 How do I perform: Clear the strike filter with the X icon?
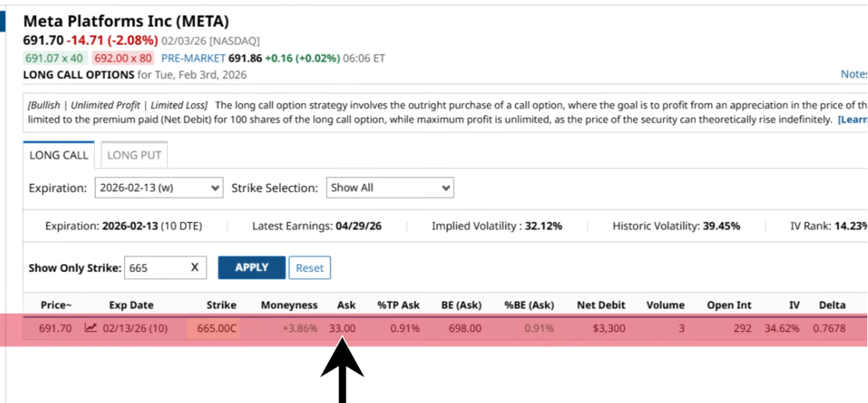point(194,268)
